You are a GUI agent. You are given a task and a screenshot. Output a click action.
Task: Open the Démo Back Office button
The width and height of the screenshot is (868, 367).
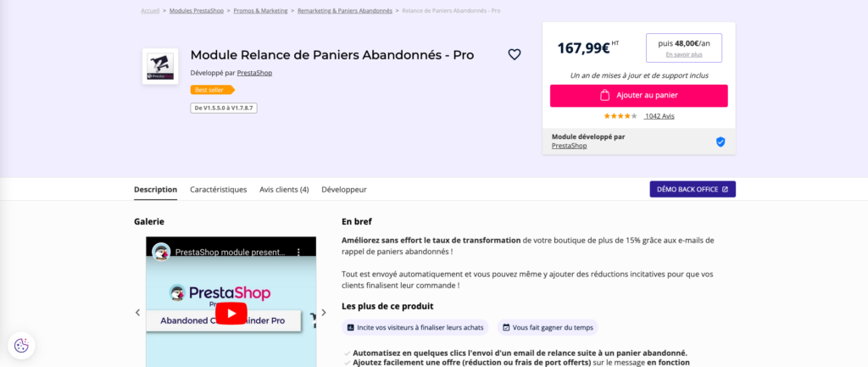click(693, 189)
